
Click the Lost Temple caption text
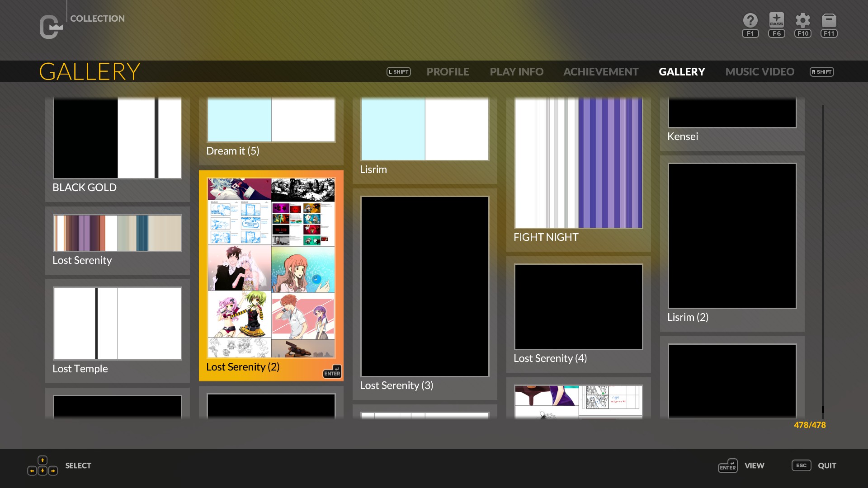tap(80, 369)
